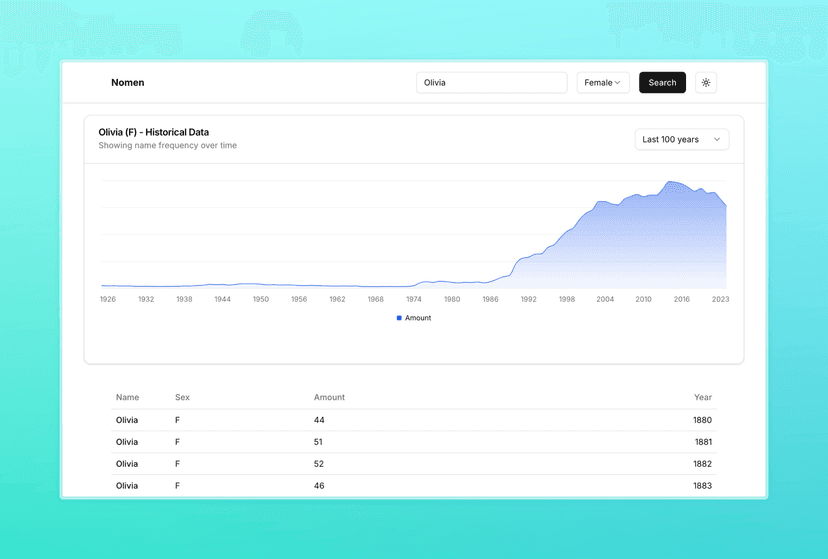Click the Sex column header
Screen dimensions: 828x559
[182, 397]
